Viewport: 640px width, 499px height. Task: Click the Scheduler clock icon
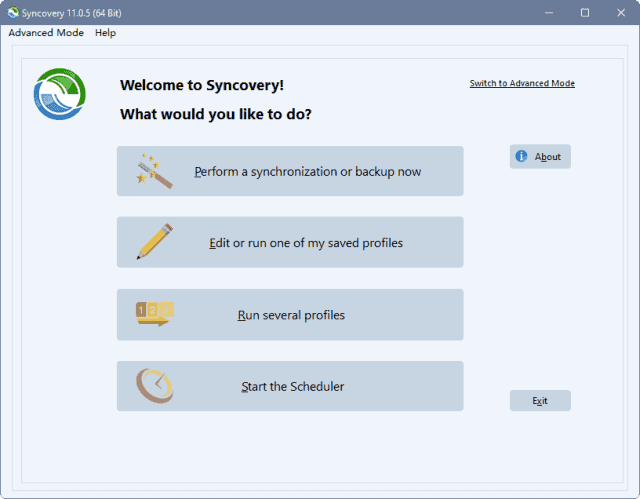[x=154, y=386]
